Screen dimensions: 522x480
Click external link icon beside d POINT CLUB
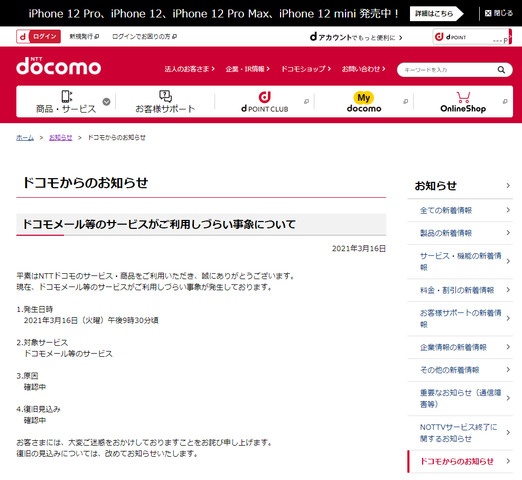point(306,101)
